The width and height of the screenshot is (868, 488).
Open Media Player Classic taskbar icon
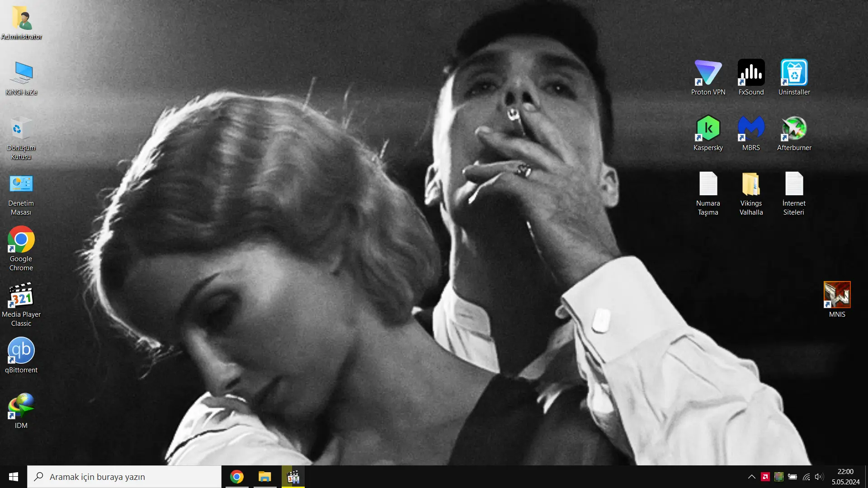293,477
